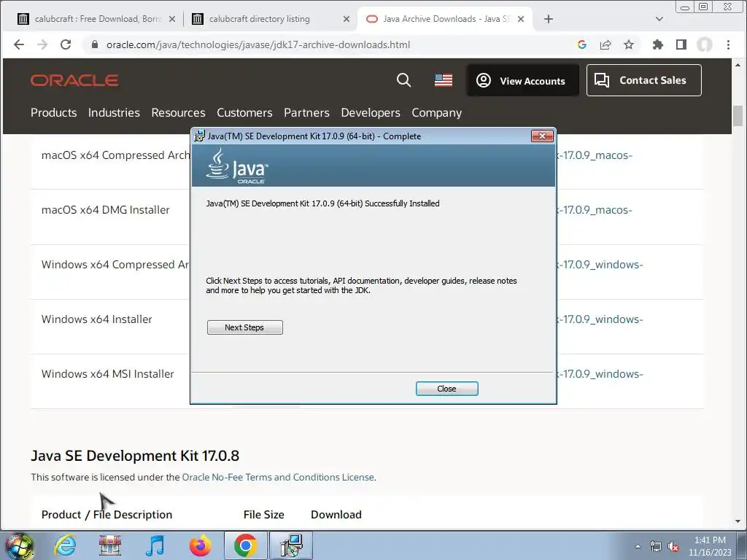Click the Java SE Development Kit 17.0.8 heading

[135, 456]
